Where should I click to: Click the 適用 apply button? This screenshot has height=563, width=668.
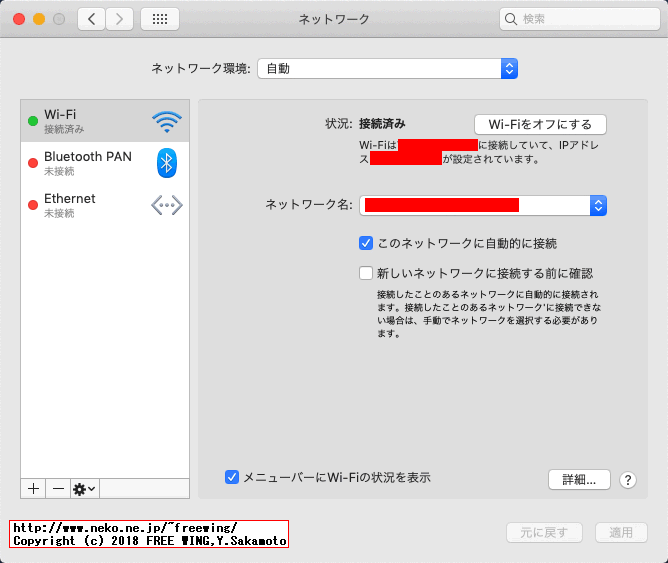pos(621,532)
